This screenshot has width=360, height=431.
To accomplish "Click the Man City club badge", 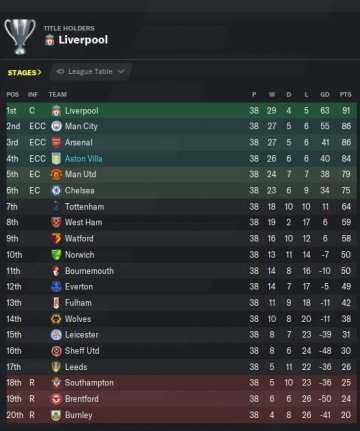I will click(56, 126).
